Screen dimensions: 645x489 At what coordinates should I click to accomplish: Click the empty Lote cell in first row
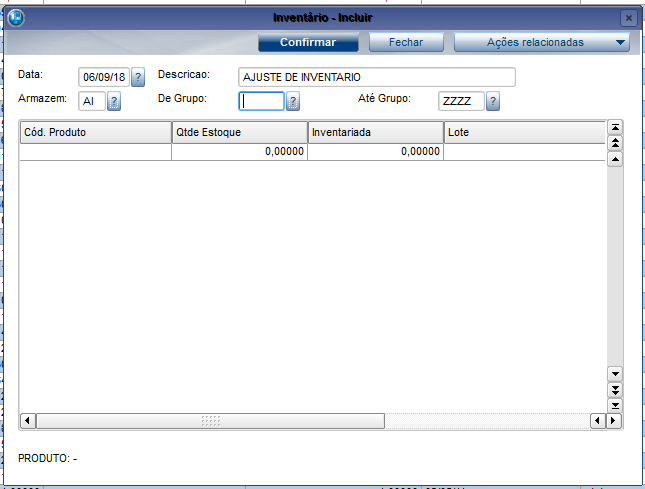(525, 151)
